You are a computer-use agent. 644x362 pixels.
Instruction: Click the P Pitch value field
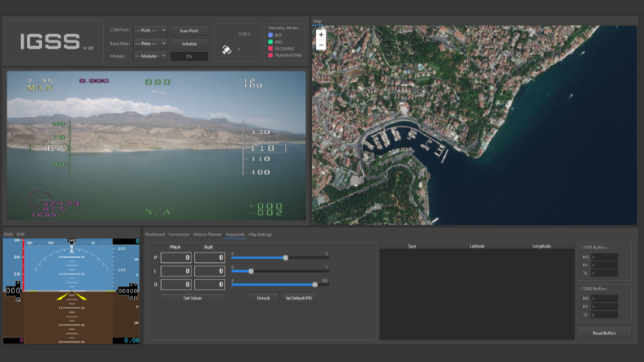pyautogui.click(x=175, y=257)
